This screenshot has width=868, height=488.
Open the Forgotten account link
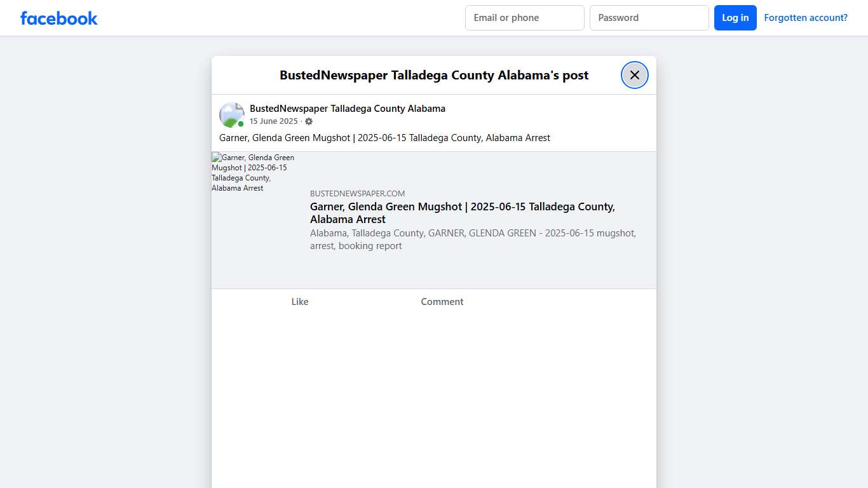pos(806,17)
